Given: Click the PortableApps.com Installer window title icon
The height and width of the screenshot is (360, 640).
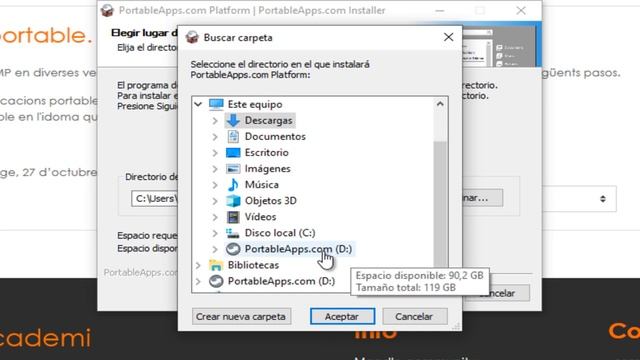Looking at the screenshot, I should (x=107, y=10).
